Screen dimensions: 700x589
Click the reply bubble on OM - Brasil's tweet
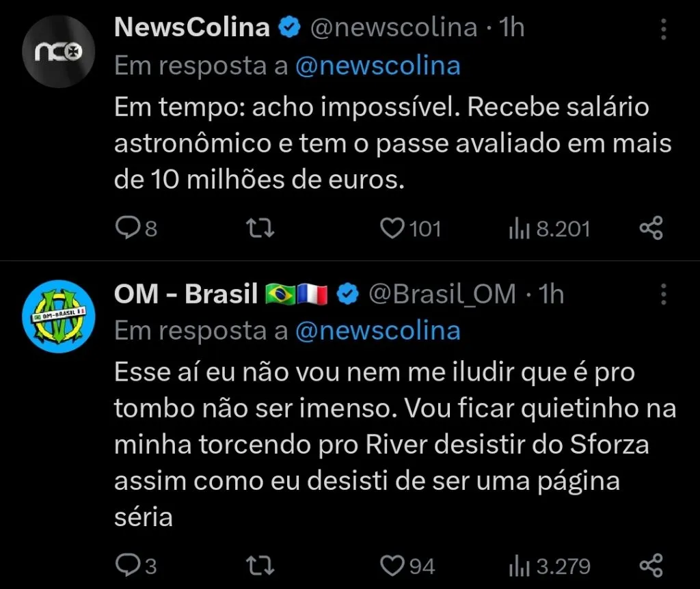(x=131, y=566)
